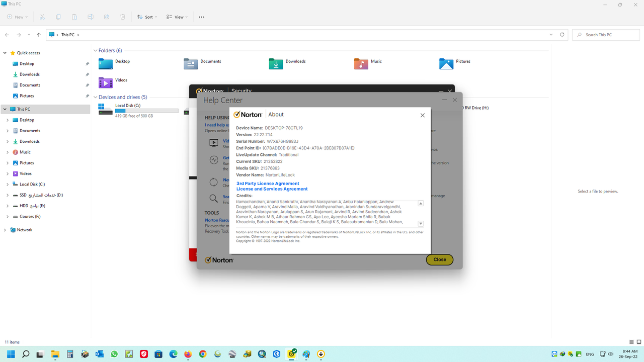Select the SSD (D:) drive in sidebar
The height and width of the screenshot is (362, 644).
coord(41,195)
